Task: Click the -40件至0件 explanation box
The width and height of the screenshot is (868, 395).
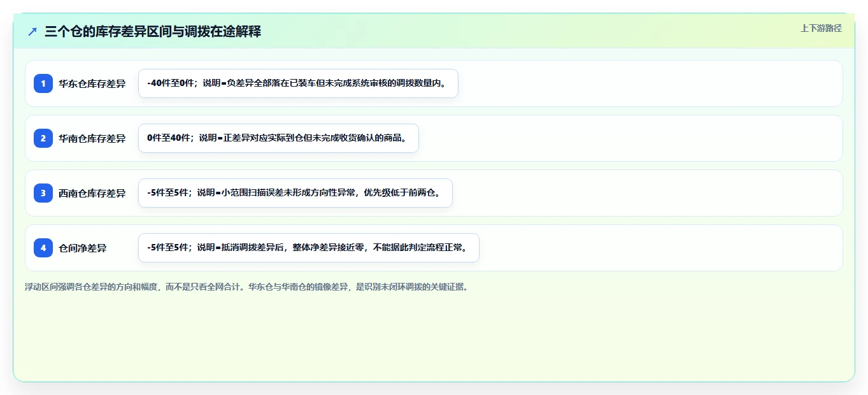Action: tap(298, 83)
